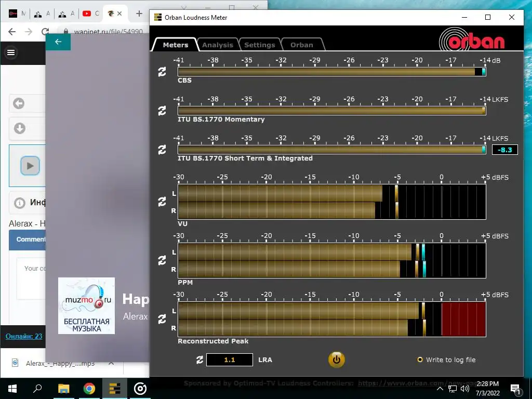Show hidden system tray icons
532x399 pixels.
[x=440, y=389]
